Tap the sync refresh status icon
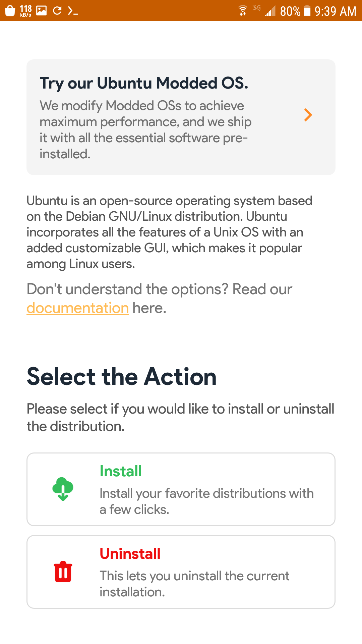This screenshot has height=644, width=362. point(57,11)
